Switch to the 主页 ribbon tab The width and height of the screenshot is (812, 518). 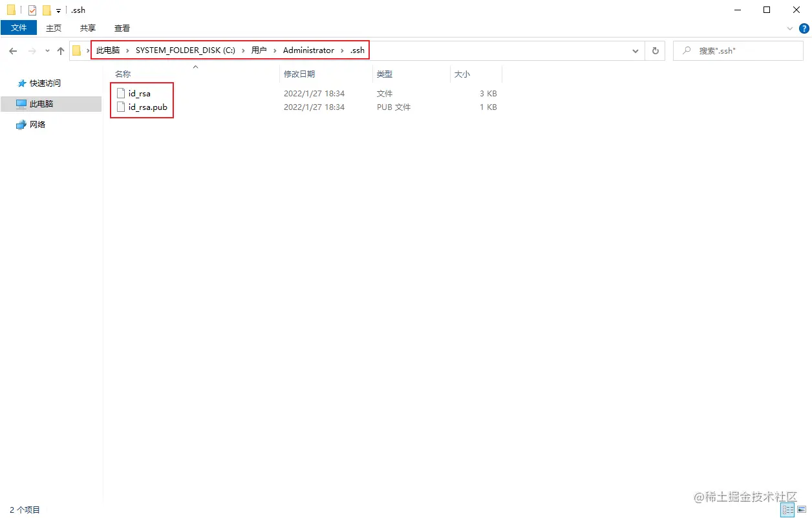(54, 28)
